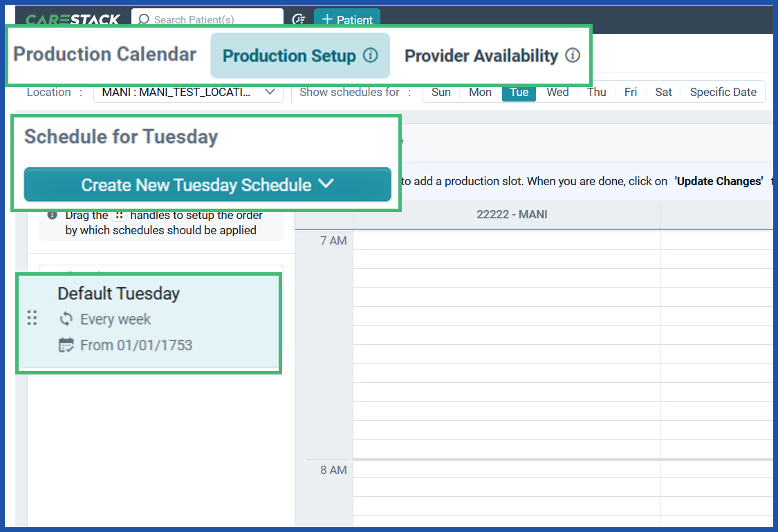Click the + Patient button

pyautogui.click(x=347, y=19)
